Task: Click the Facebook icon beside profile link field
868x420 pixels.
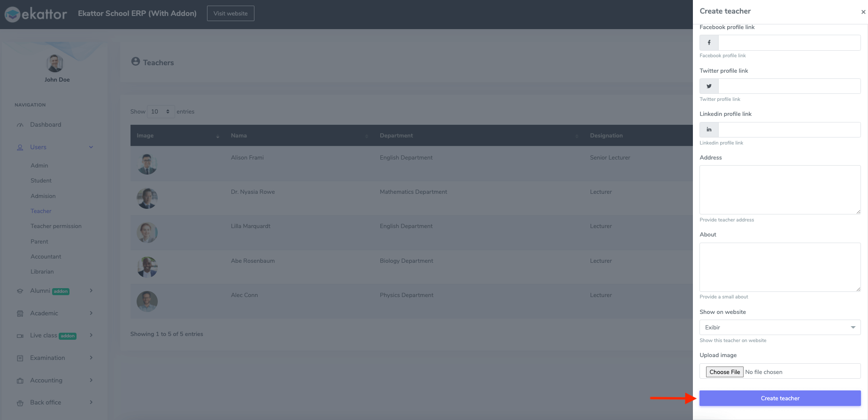Action: (x=709, y=43)
